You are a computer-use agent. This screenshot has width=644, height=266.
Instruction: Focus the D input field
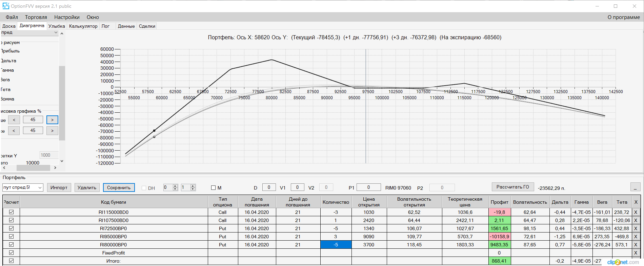269,187
